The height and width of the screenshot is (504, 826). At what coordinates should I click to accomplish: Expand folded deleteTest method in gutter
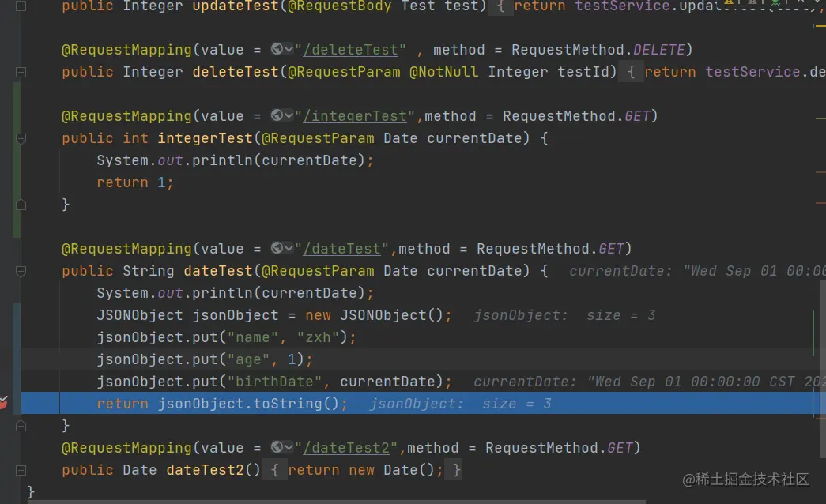(21, 72)
